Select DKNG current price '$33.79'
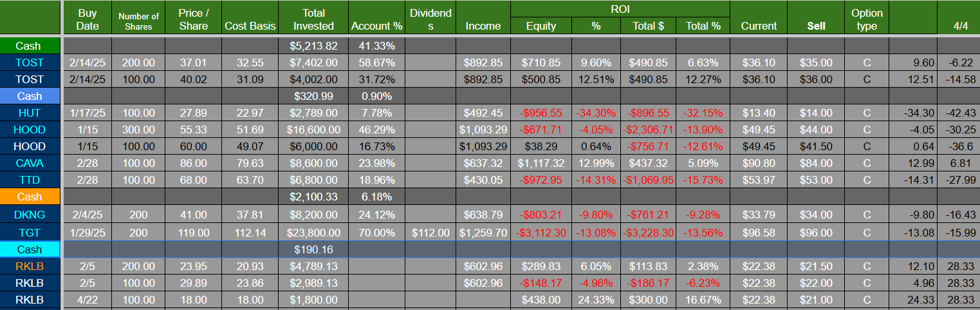This screenshot has height=310, width=980. pos(759,215)
